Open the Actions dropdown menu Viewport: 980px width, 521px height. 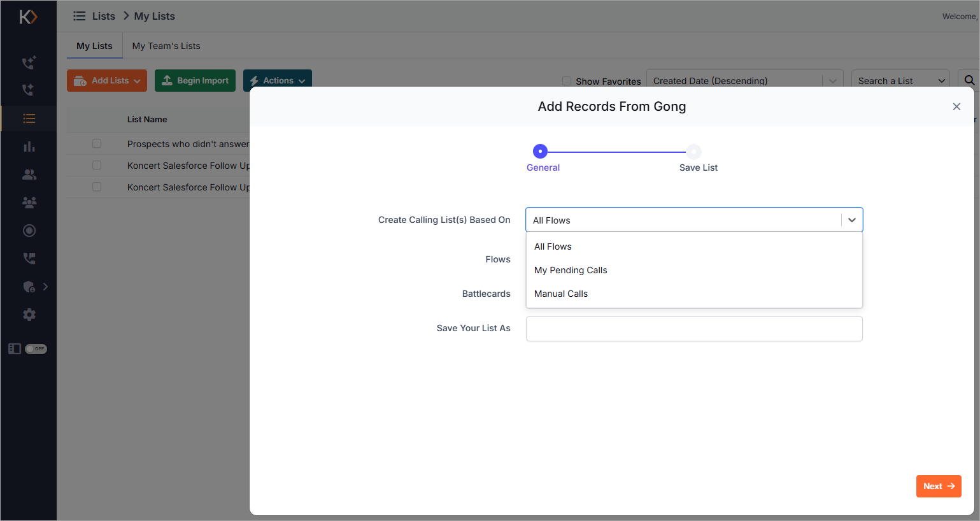click(278, 80)
